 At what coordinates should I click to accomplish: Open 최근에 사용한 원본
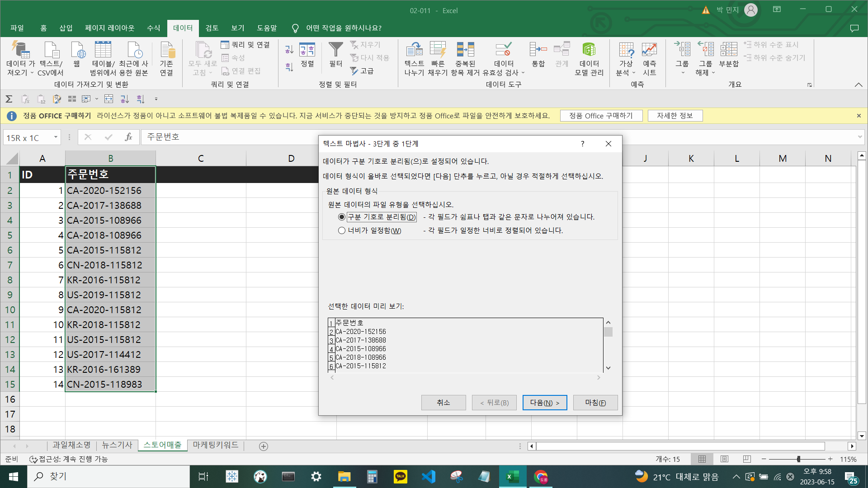(134, 59)
